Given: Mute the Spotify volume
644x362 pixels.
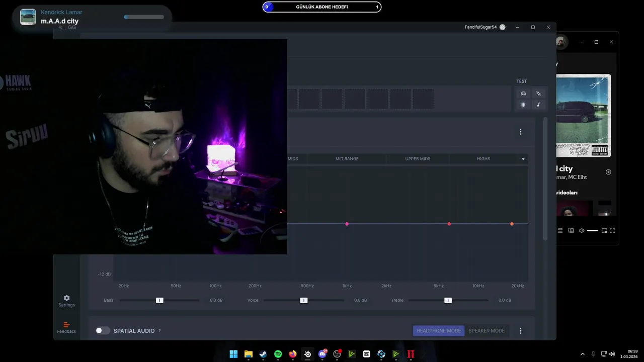Looking at the screenshot, I should 582,231.
